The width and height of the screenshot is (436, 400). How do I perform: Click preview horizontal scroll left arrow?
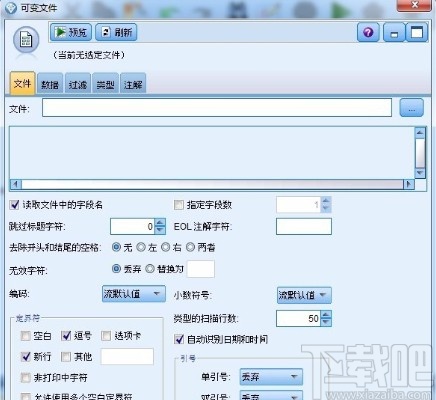pyautogui.click(x=16, y=184)
